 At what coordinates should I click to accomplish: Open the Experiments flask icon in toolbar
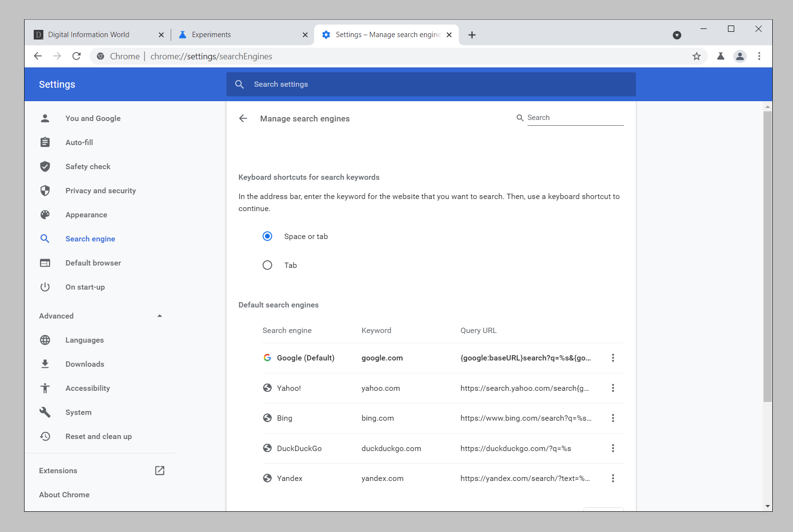pos(721,56)
